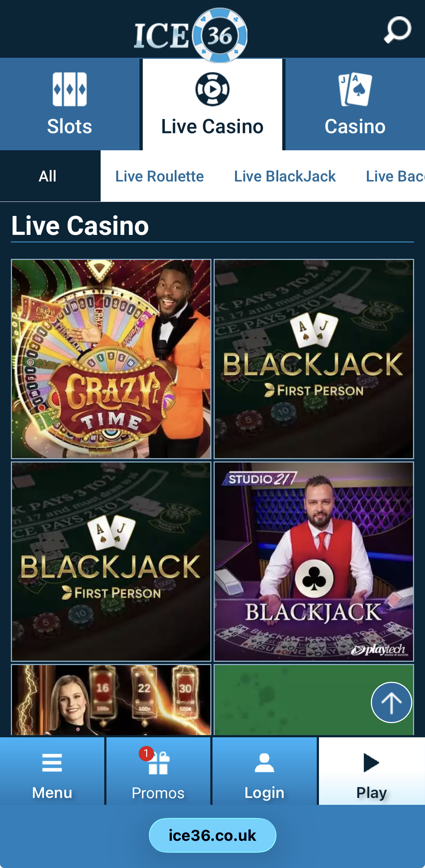
Task: Choose the partially visible Live Baccarat filter
Action: (395, 176)
